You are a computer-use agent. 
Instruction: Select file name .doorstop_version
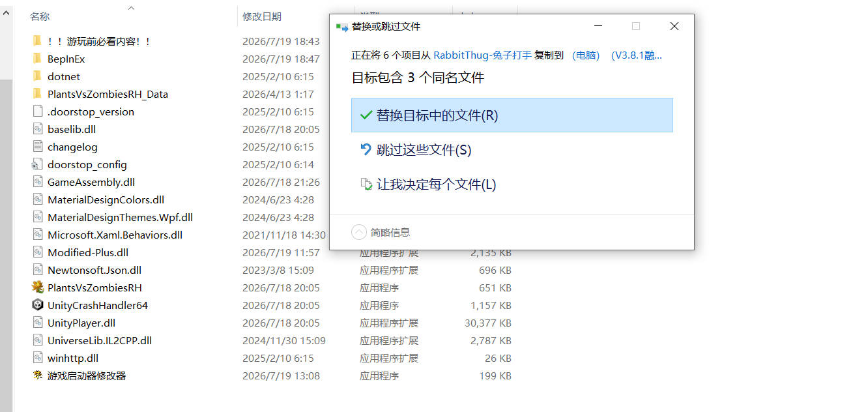(91, 111)
